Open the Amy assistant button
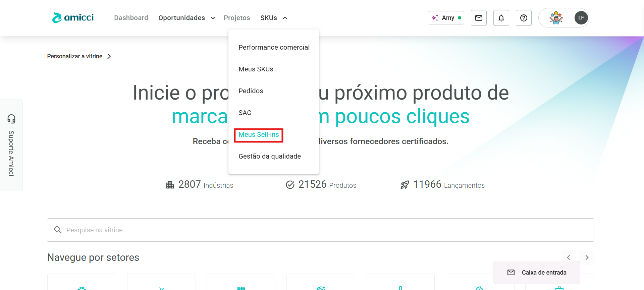The width and height of the screenshot is (644, 290). coord(446,18)
